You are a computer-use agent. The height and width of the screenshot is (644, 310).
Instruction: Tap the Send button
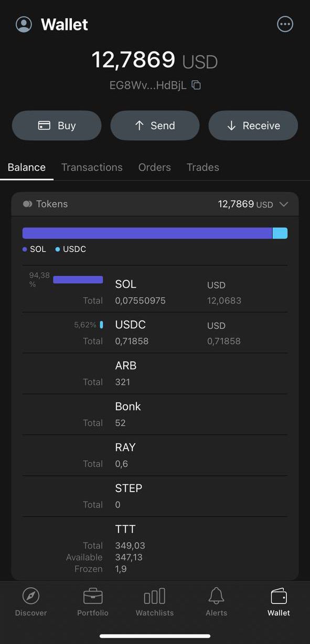[155, 126]
